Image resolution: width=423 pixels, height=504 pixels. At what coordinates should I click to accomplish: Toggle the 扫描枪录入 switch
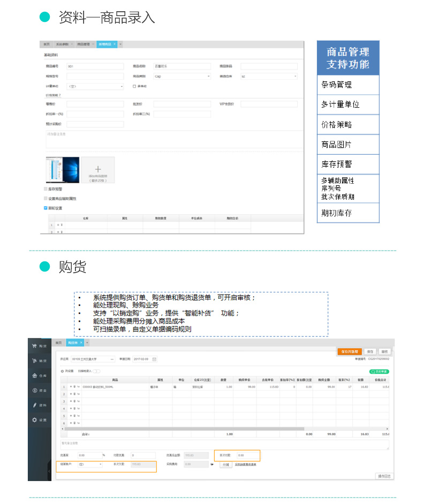[96, 371]
